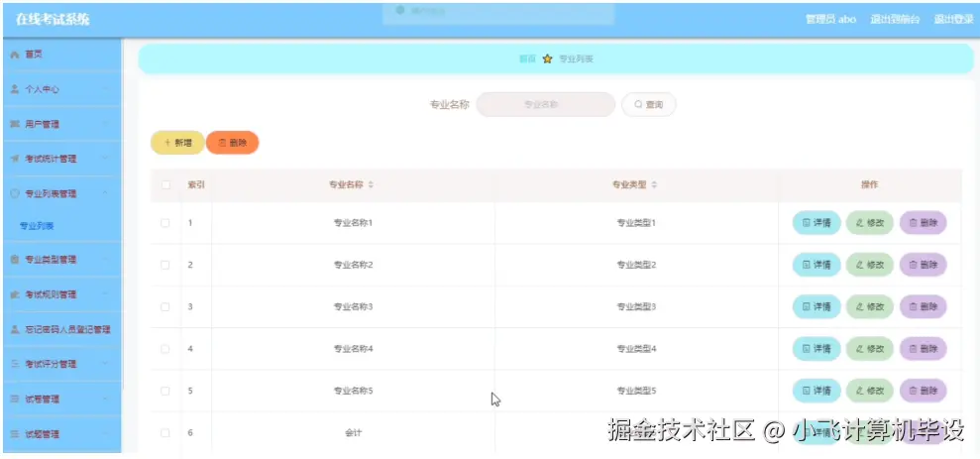Open 详情 for row 专业名称5
The width and height of the screenshot is (980, 459).
pyautogui.click(x=817, y=391)
